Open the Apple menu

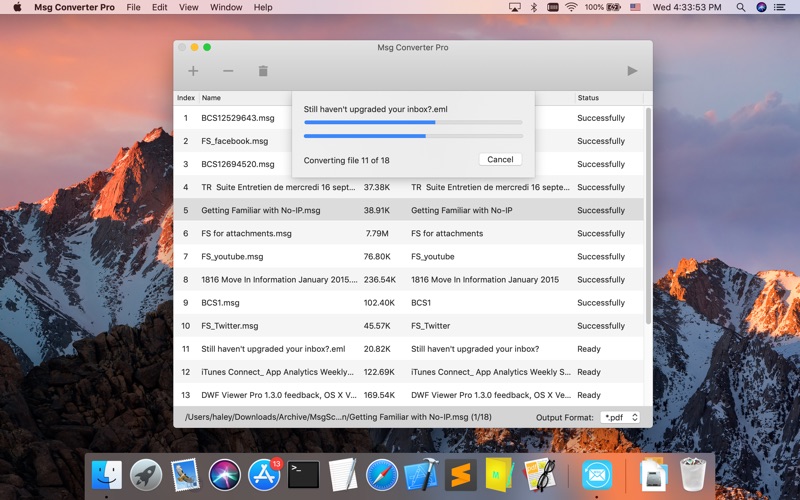pyautogui.click(x=17, y=7)
